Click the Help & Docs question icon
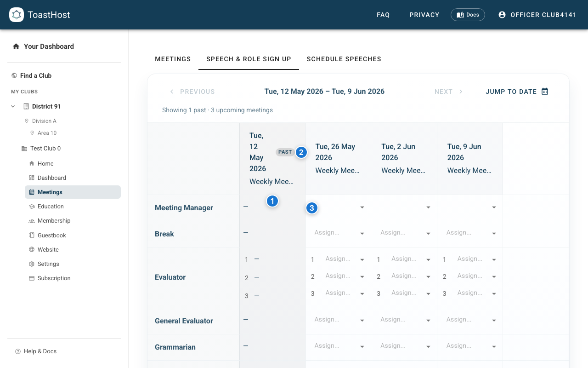Screen dimensions: 588x368 18,351
